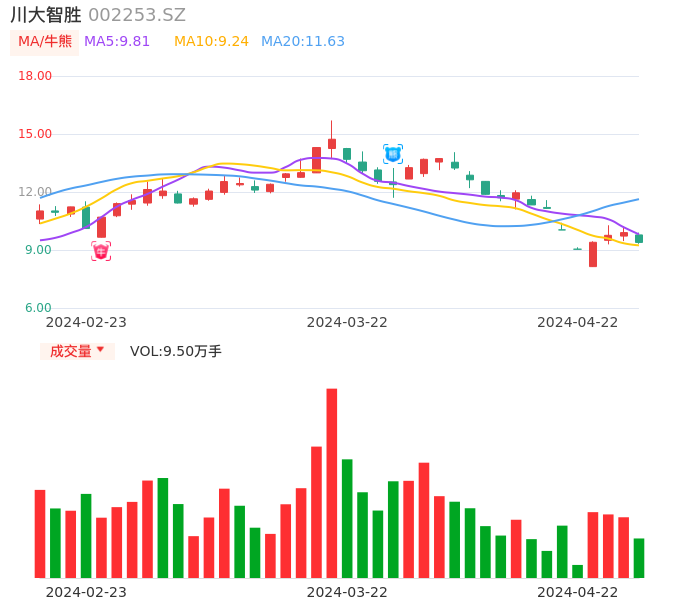Click volume chart date label 2024-04-22
Viewport: 686px width, 606px height.
tap(578, 592)
